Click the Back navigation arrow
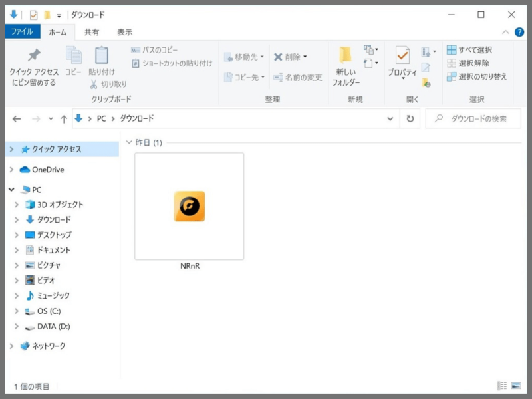532x399 pixels. coord(16,119)
